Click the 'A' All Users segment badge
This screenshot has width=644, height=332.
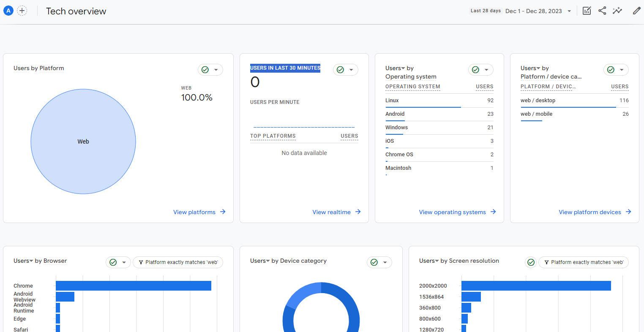(8, 11)
